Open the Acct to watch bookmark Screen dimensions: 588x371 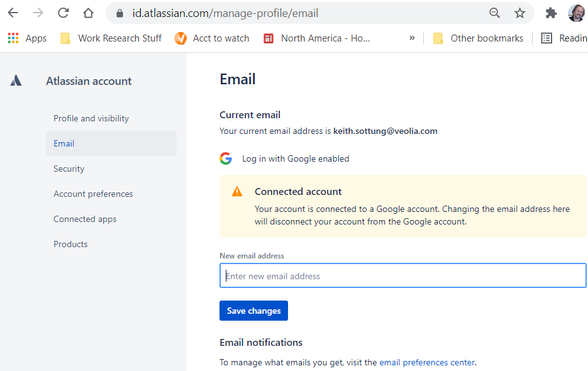212,38
